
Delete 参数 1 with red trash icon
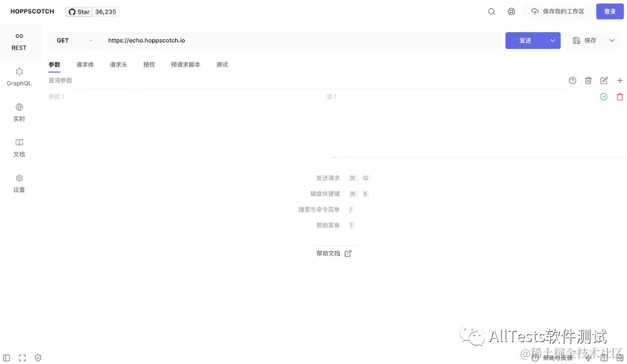(x=619, y=96)
